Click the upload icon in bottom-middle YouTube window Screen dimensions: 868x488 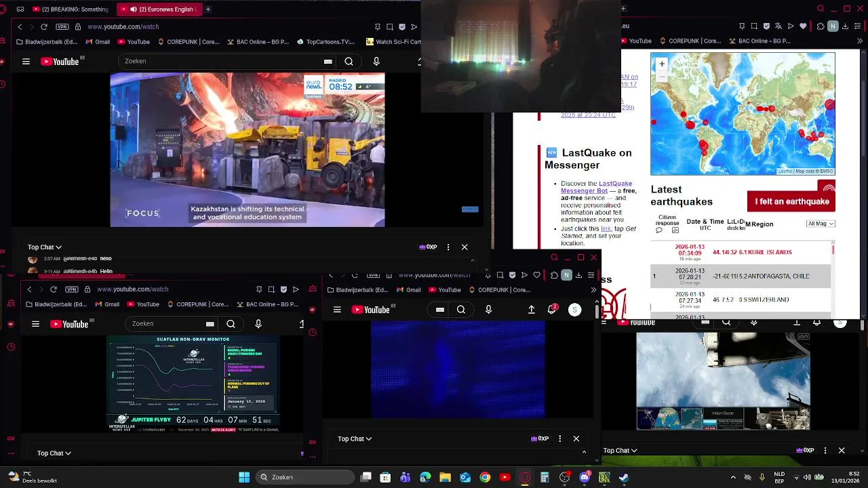532,310
